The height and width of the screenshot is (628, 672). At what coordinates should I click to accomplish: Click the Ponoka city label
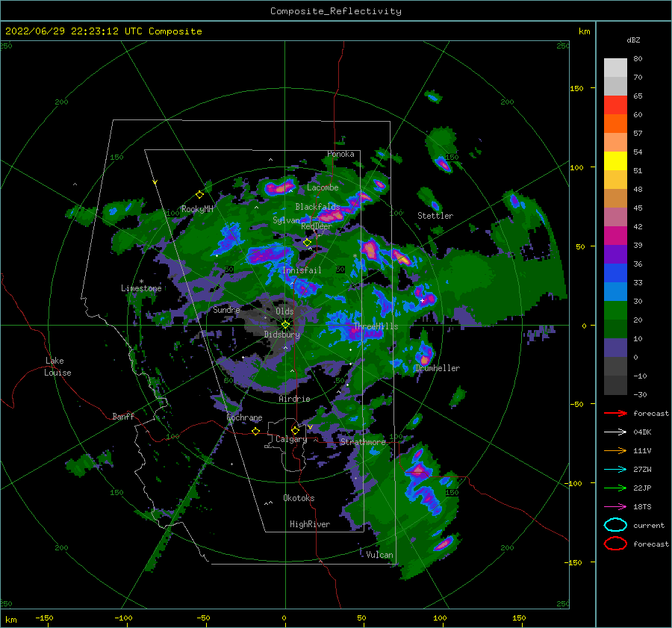point(340,154)
